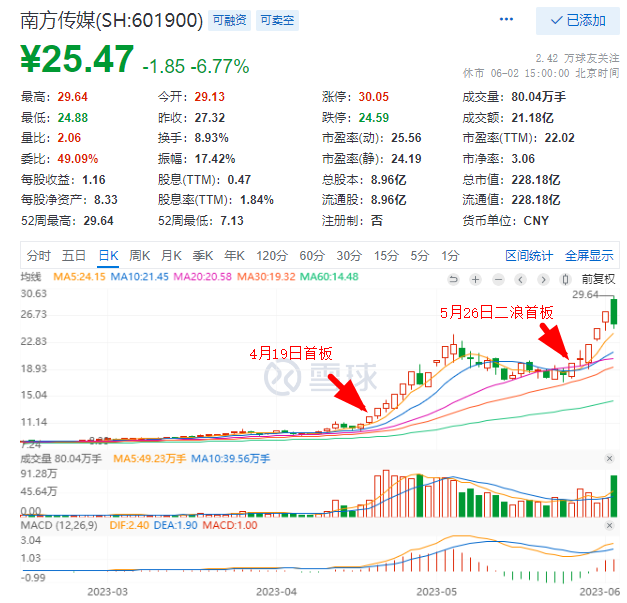This screenshot has height=603, width=627.
Task: Select the 周K chart tab
Action: (140, 256)
